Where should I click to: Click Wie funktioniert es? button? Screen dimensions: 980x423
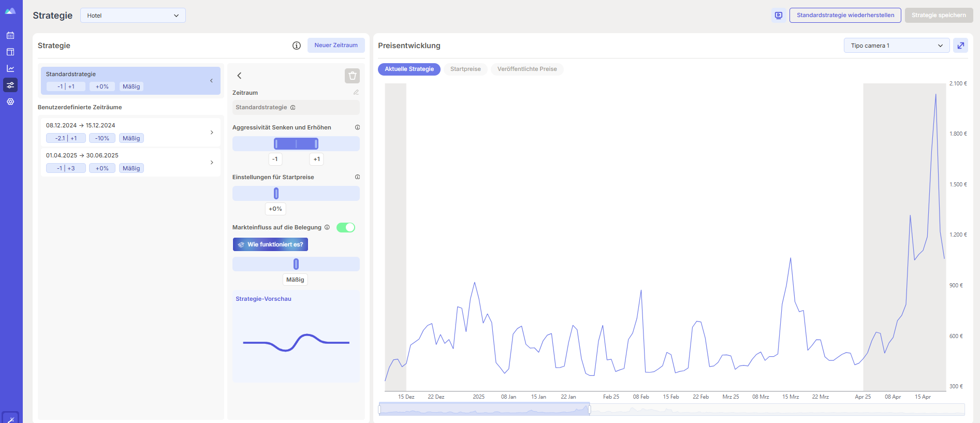pos(270,244)
